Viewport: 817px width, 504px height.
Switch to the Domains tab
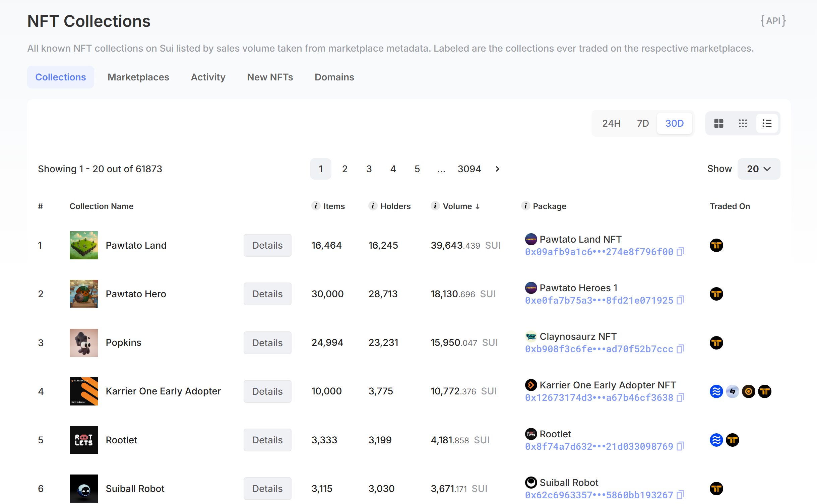[x=334, y=77]
